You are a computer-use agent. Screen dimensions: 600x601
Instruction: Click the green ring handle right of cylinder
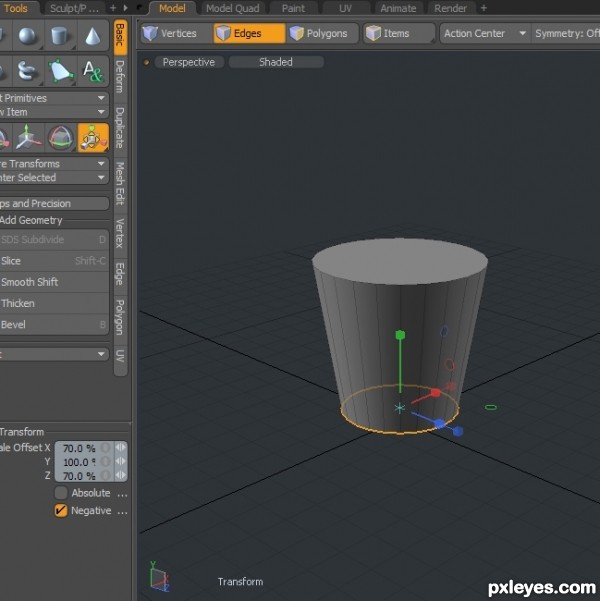click(x=491, y=407)
